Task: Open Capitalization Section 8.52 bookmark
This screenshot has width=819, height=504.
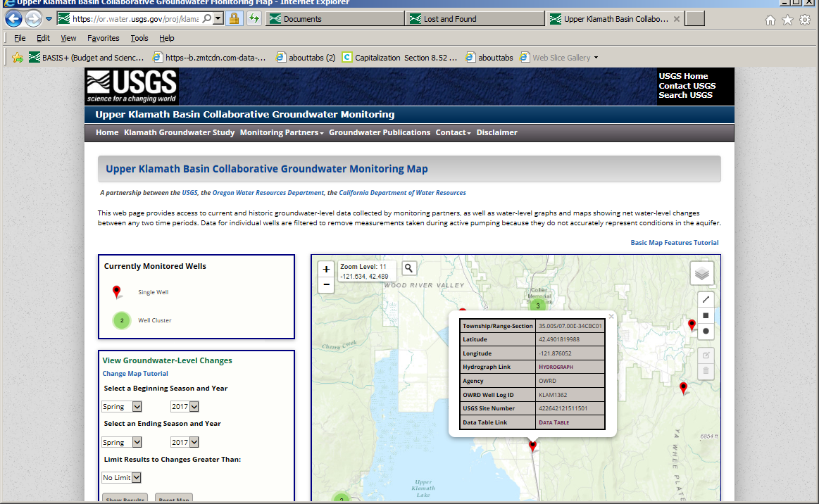Action: coord(399,58)
